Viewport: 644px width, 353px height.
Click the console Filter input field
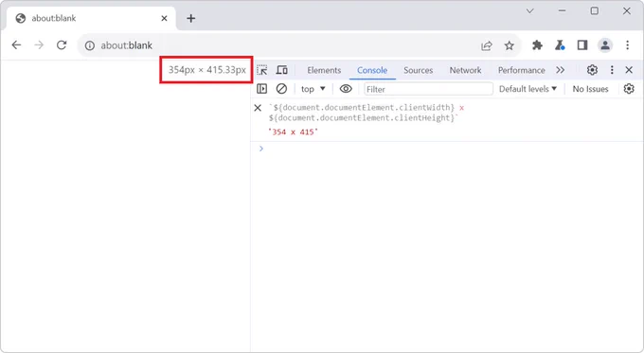pos(428,89)
